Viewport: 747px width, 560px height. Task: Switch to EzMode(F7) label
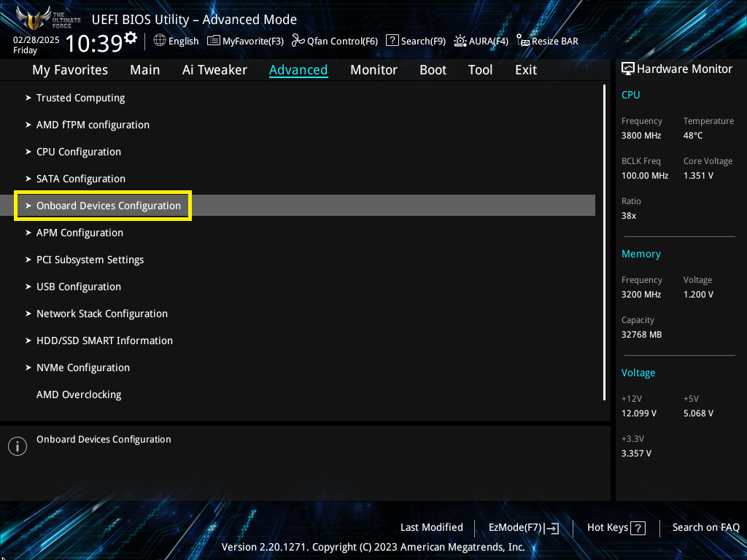point(515,528)
